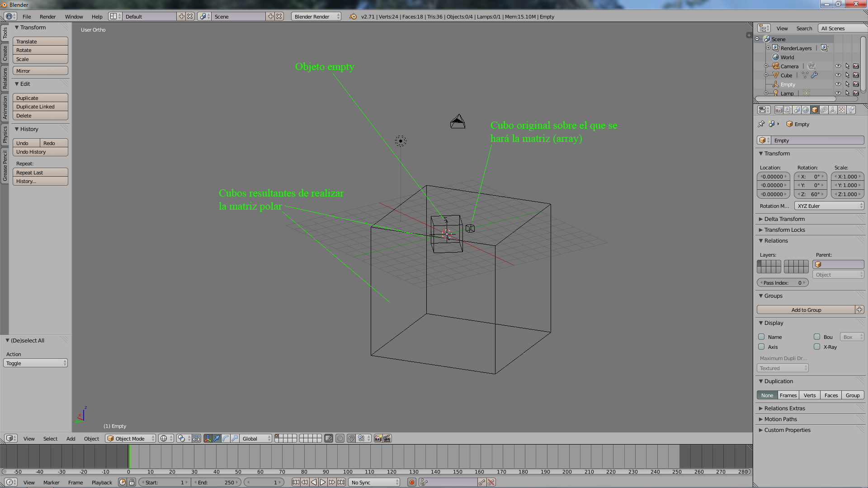The height and width of the screenshot is (488, 868).
Task: Click the Duplicate Linked button
Action: 40,107
